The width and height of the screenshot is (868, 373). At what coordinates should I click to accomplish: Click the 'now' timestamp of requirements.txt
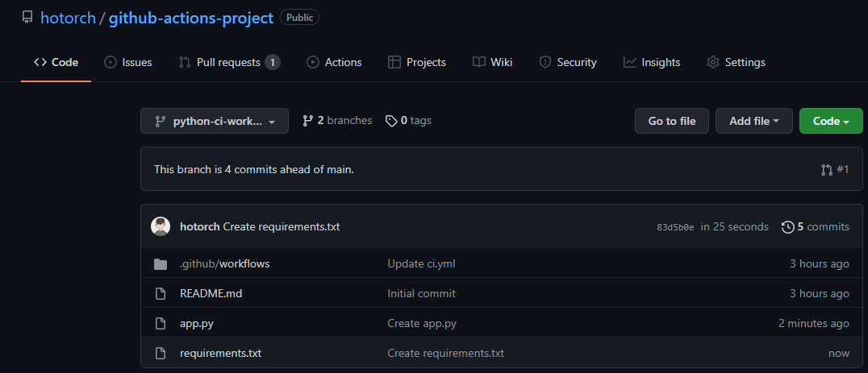[839, 353]
